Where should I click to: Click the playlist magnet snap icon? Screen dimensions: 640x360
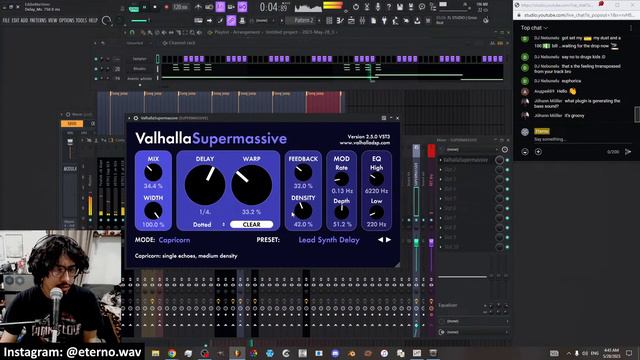point(132,33)
